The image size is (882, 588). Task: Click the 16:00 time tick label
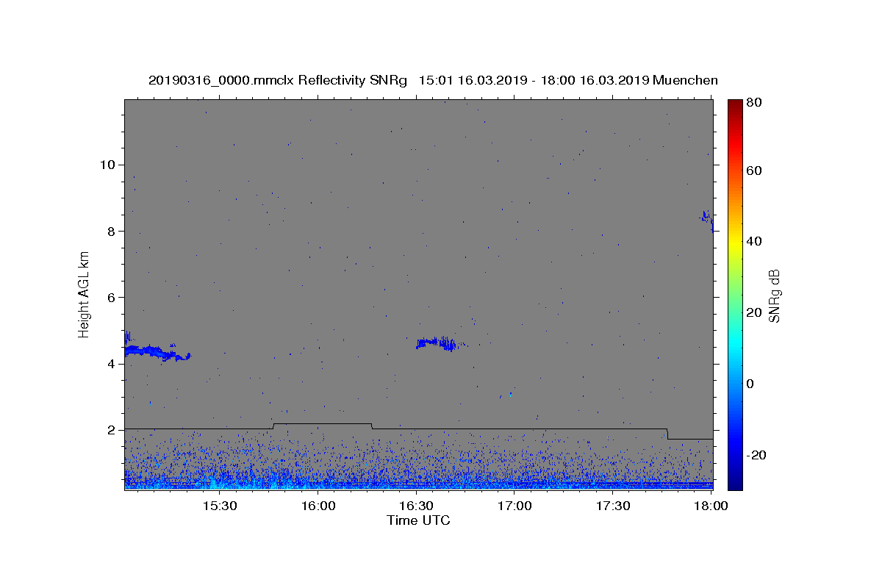[x=318, y=506]
